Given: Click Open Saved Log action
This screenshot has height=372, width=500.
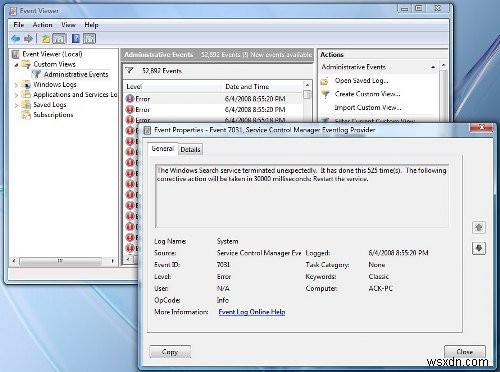Looking at the screenshot, I should [x=362, y=81].
